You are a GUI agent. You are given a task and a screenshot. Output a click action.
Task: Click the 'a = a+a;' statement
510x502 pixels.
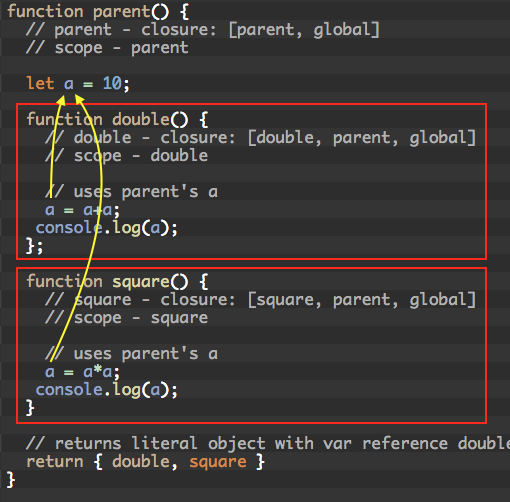[82, 210]
